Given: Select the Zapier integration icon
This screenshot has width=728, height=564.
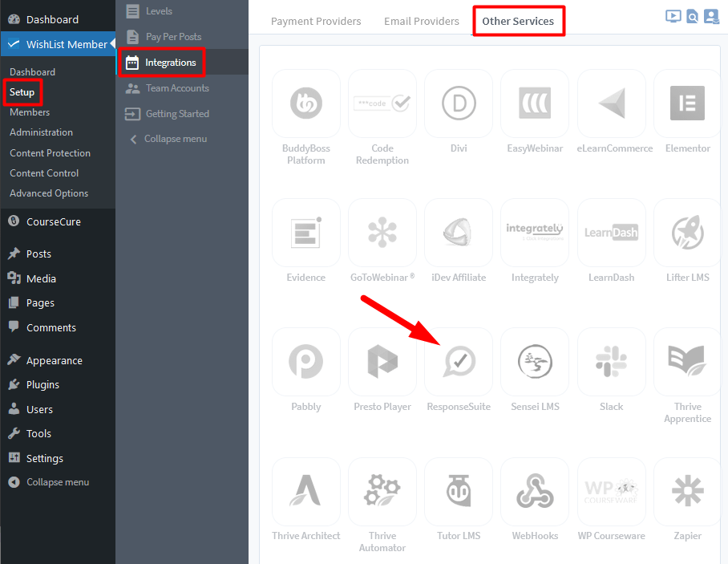Looking at the screenshot, I should 688,492.
